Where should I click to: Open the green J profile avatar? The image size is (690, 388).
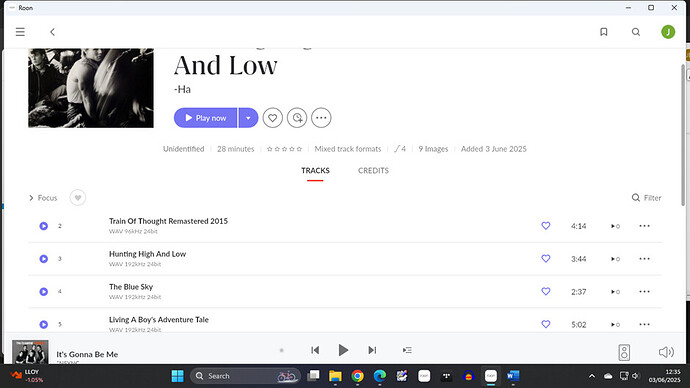(668, 32)
